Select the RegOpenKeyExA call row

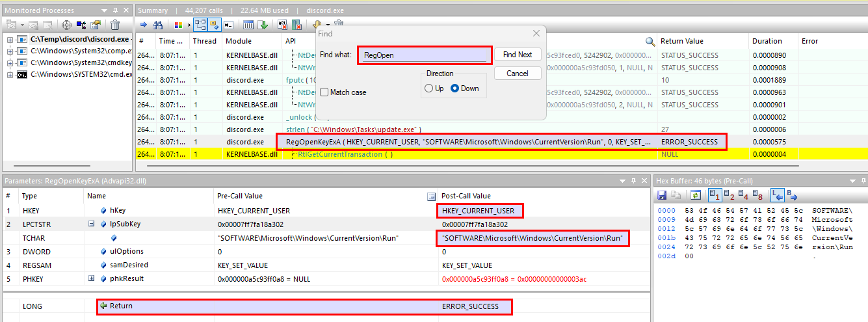(501, 142)
